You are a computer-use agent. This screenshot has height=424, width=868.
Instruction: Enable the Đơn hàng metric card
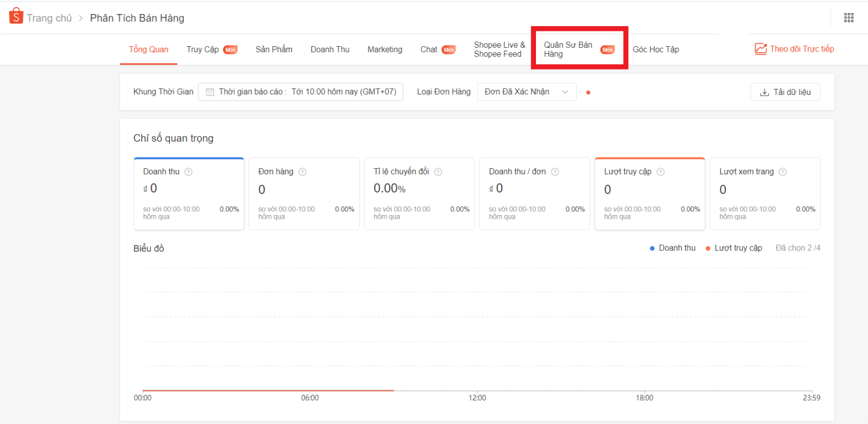[x=304, y=194]
